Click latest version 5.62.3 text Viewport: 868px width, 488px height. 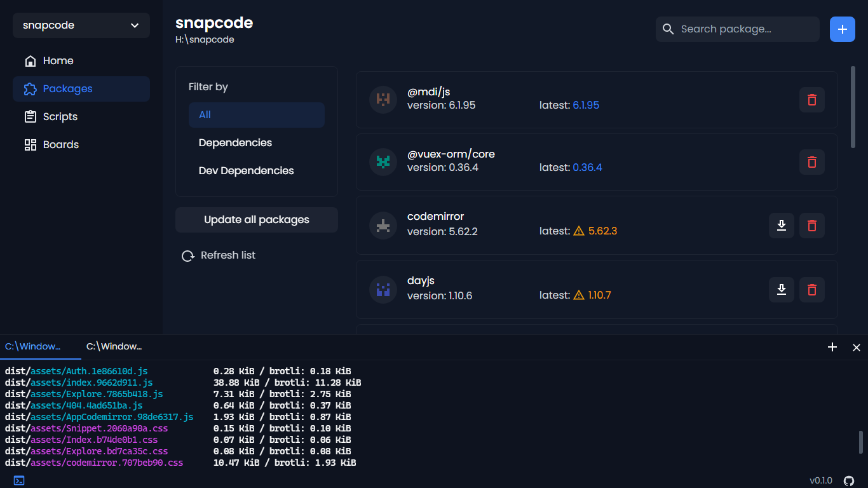(602, 231)
